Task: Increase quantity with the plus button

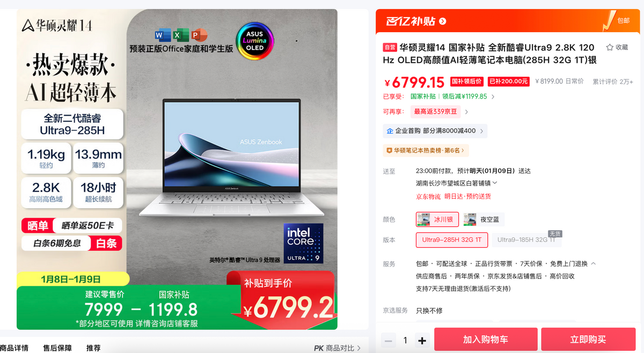Action: click(422, 340)
